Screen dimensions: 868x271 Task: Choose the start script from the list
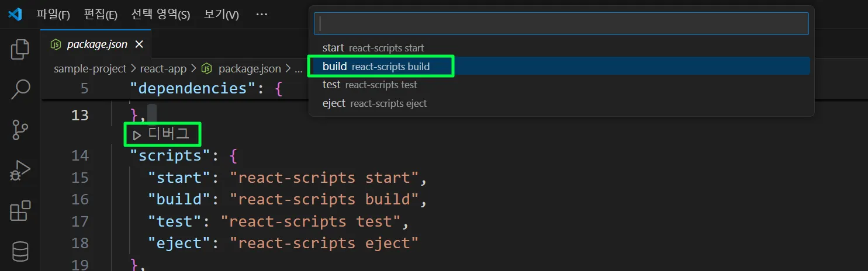[374, 48]
